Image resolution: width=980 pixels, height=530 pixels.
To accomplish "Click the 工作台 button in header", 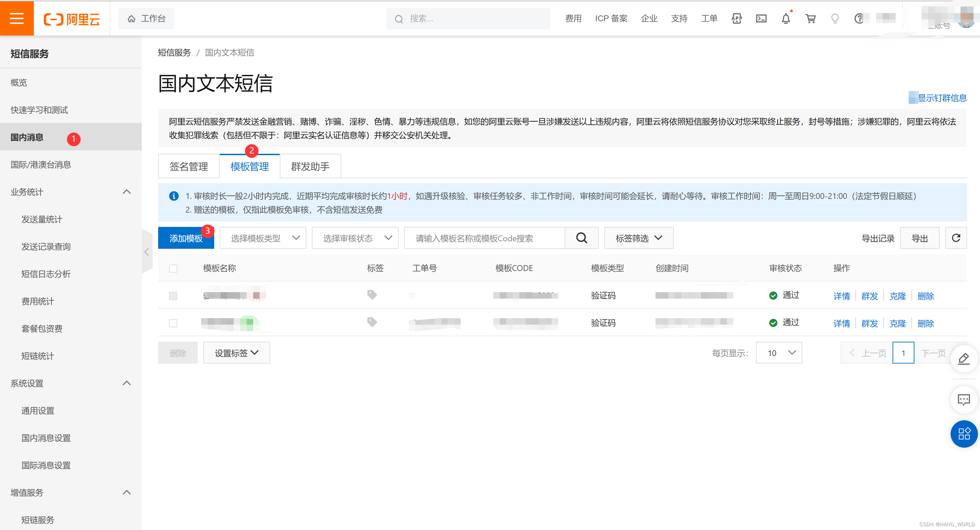I will pyautogui.click(x=147, y=19).
